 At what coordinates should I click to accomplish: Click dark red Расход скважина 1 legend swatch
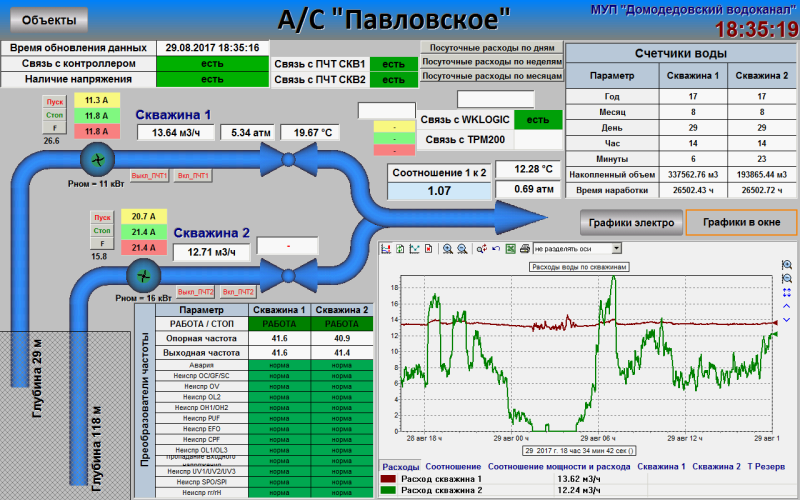pyautogui.click(x=388, y=479)
